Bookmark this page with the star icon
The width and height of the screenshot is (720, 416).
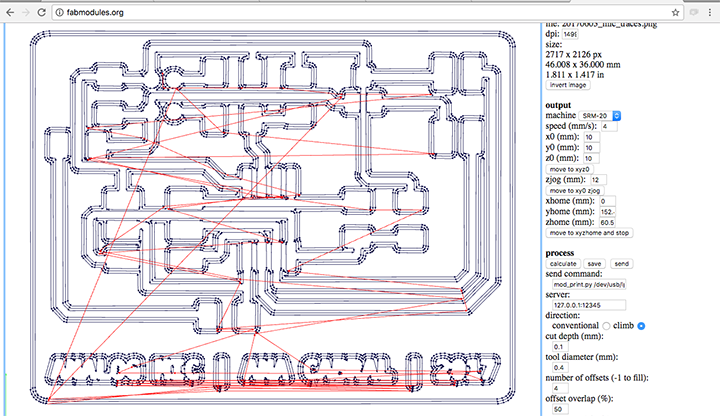tap(675, 12)
